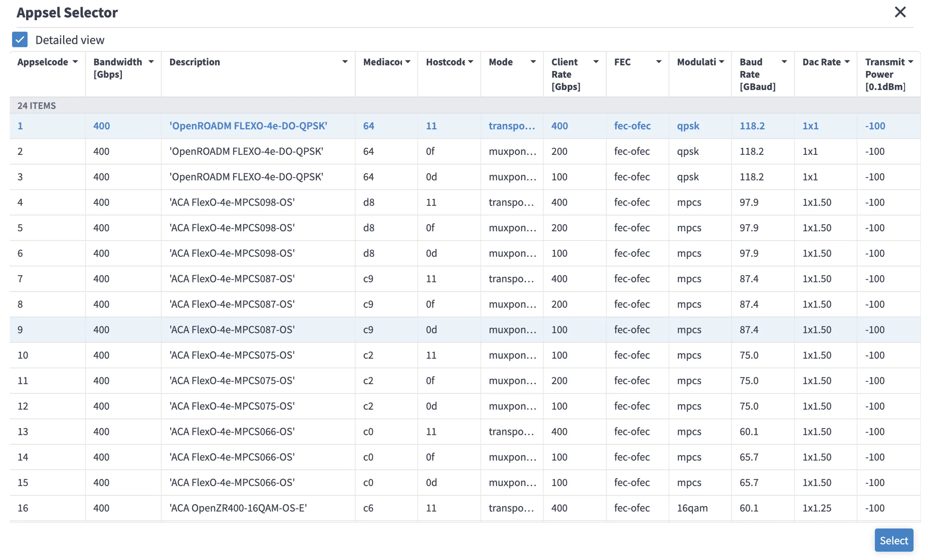The height and width of the screenshot is (560, 928).
Task: Click baud rate 97.9 in row 6
Action: 749,253
